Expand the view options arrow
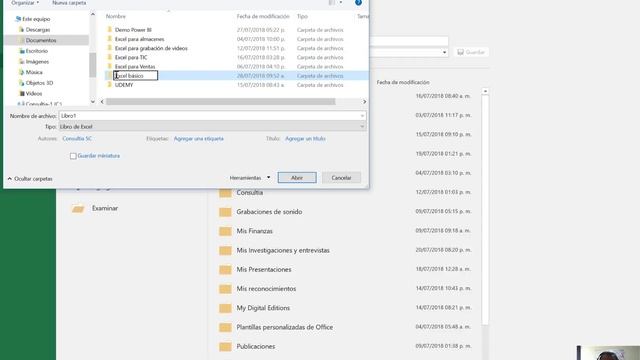The height and width of the screenshot is (360, 640). pyautogui.click(x=341, y=3)
